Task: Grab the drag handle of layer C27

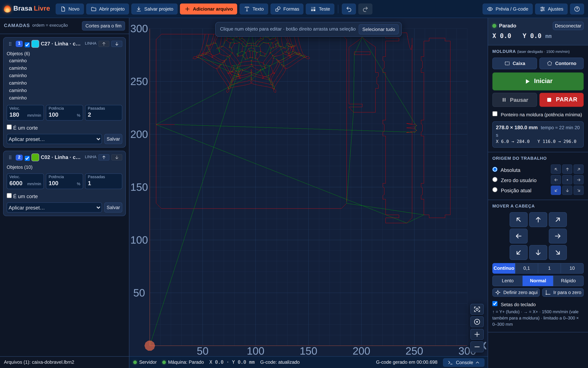Action: (x=10, y=44)
